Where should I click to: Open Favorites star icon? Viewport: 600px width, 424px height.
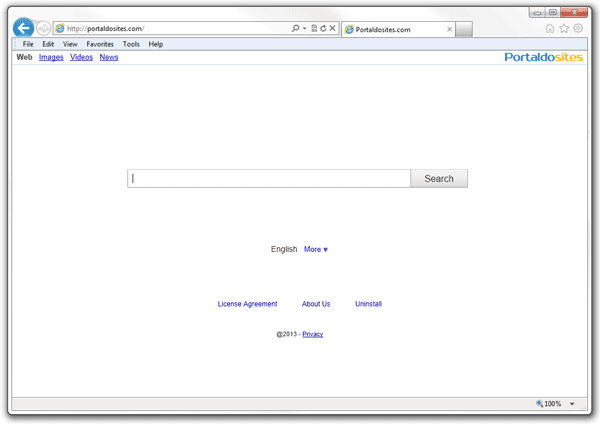click(x=564, y=28)
